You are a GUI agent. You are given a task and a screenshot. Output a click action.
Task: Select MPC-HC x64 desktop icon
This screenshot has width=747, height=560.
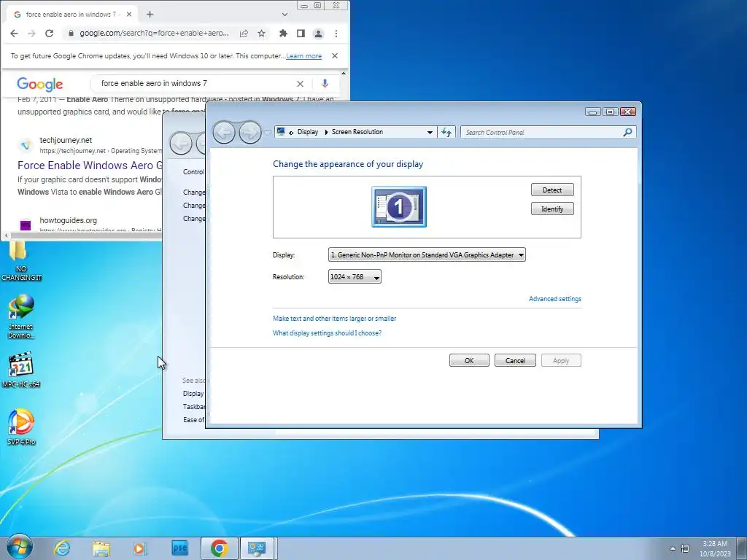click(x=21, y=370)
